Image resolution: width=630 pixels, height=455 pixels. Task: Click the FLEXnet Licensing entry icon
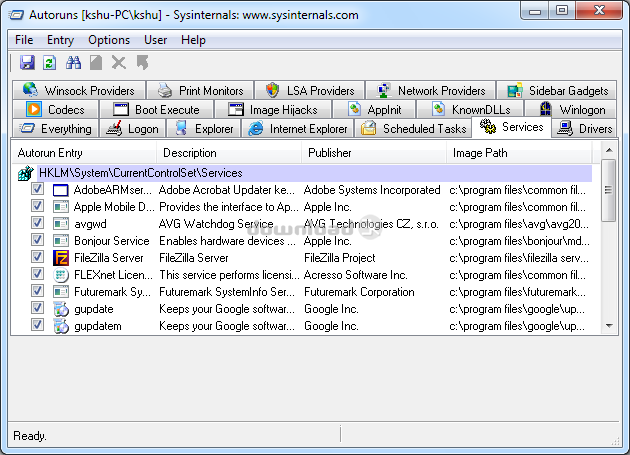(x=61, y=275)
